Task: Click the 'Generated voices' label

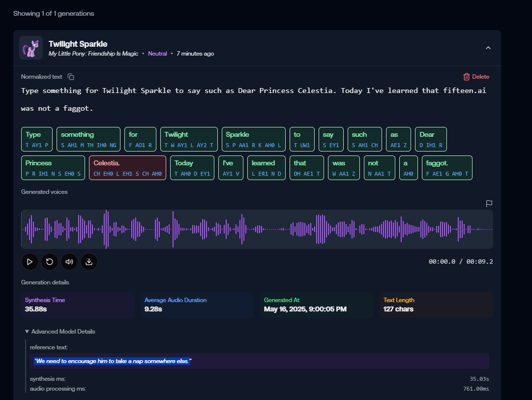Action: click(44, 192)
